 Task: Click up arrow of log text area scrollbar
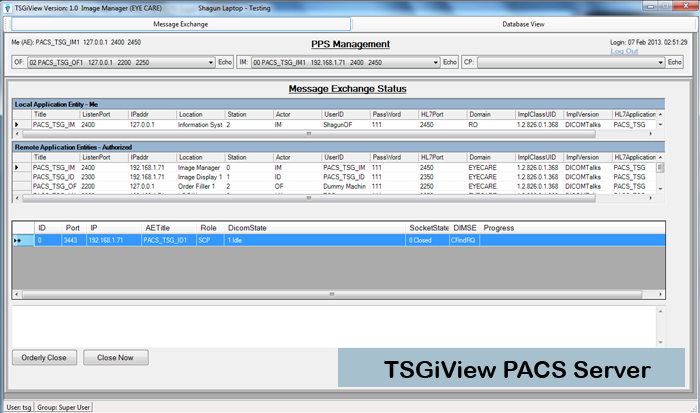(660, 311)
